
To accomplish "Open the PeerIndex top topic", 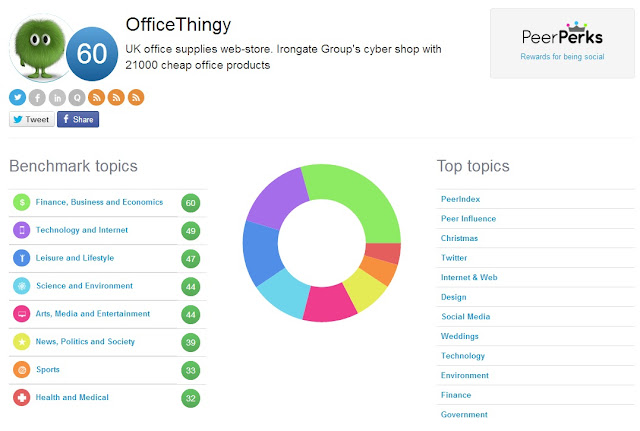I will (x=460, y=199).
